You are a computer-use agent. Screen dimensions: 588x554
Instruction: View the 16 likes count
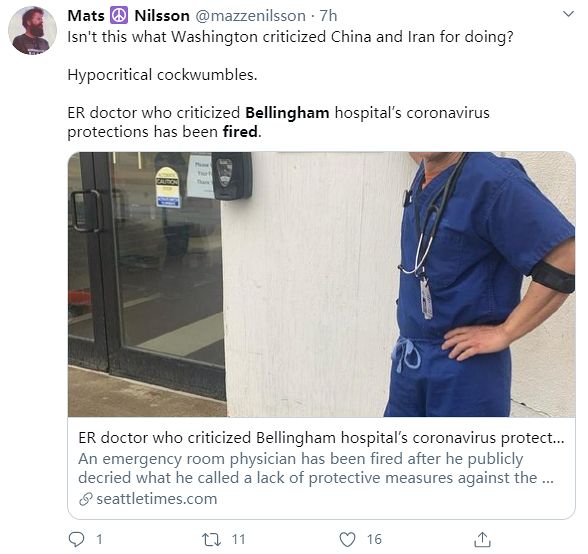click(x=374, y=539)
